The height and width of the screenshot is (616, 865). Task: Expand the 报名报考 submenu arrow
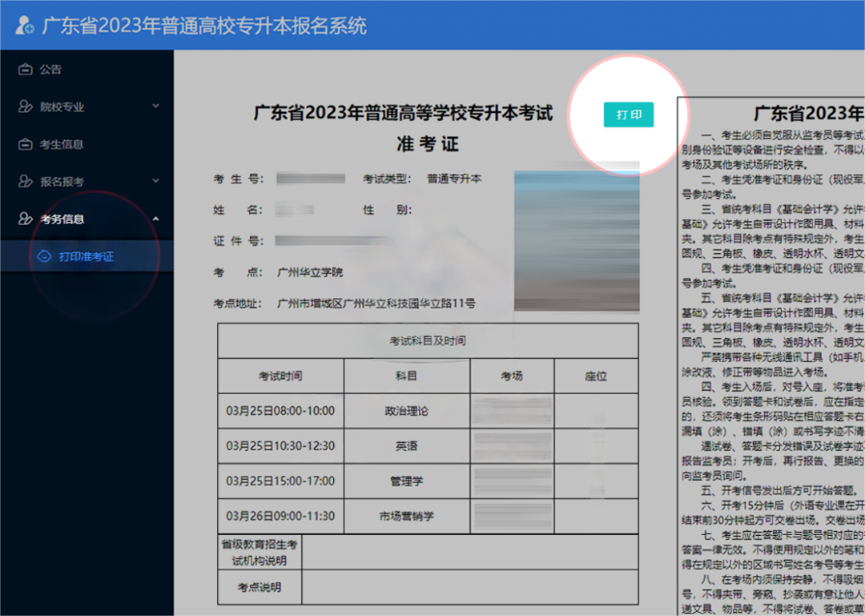[x=155, y=182]
